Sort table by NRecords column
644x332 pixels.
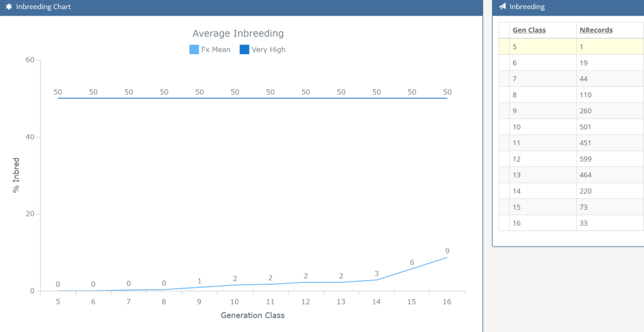click(596, 30)
